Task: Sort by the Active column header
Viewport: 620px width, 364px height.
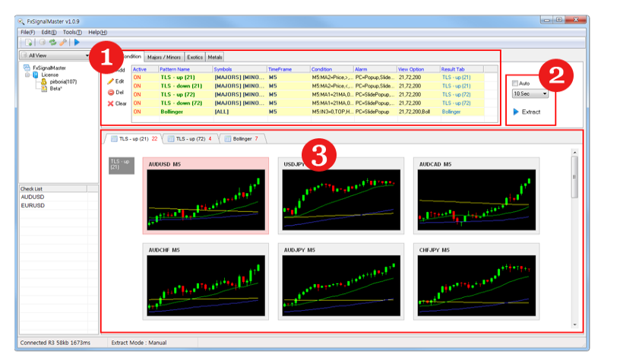Action: click(x=144, y=69)
